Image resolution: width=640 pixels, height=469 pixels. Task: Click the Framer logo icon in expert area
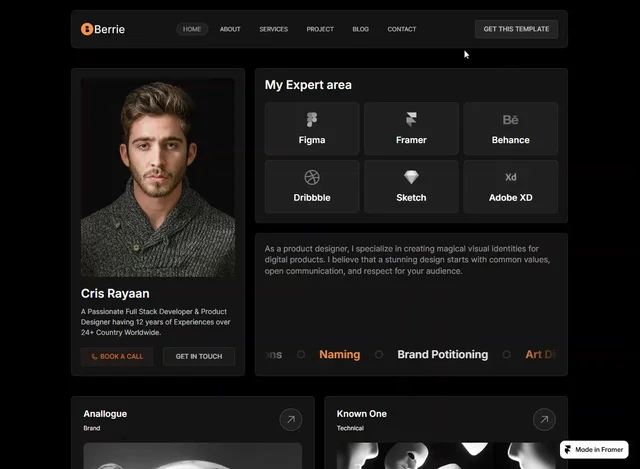click(x=411, y=119)
